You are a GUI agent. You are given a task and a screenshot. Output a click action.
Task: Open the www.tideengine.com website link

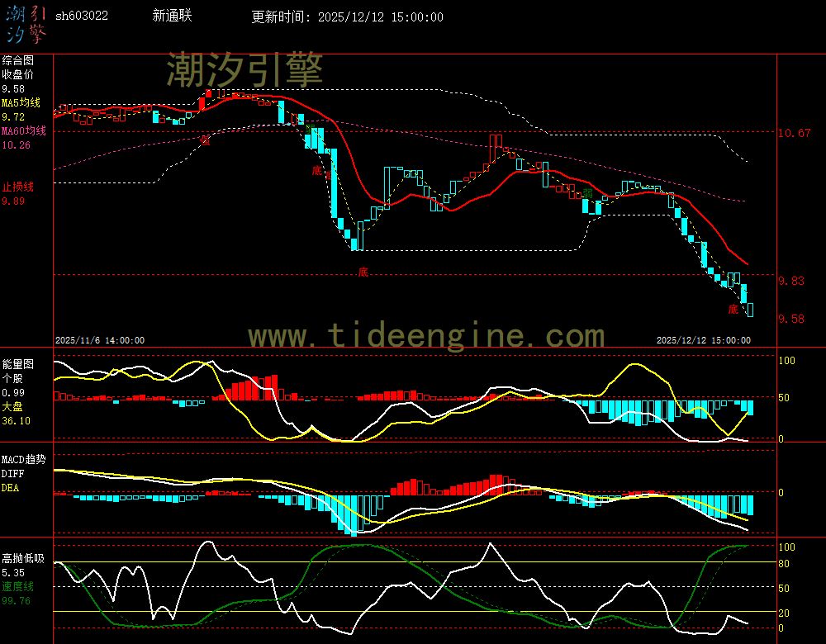coord(426,335)
